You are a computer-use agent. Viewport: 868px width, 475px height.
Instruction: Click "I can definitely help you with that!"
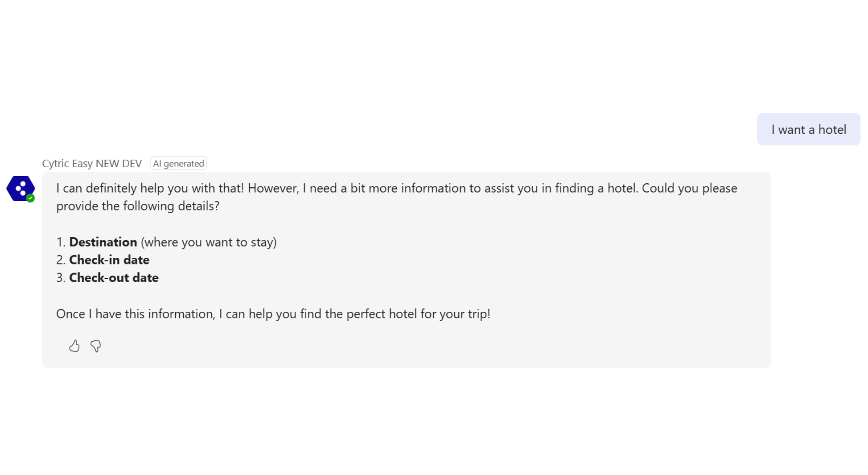tap(150, 188)
